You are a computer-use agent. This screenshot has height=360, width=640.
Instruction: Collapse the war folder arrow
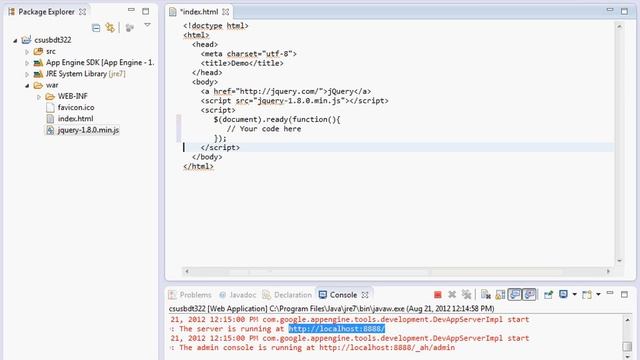tap(27, 86)
